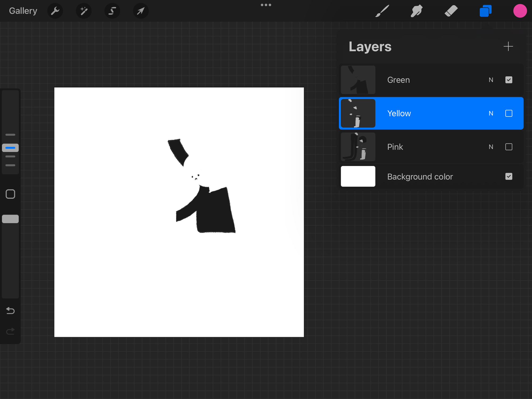Open blend mode for Pink layer

click(x=491, y=147)
